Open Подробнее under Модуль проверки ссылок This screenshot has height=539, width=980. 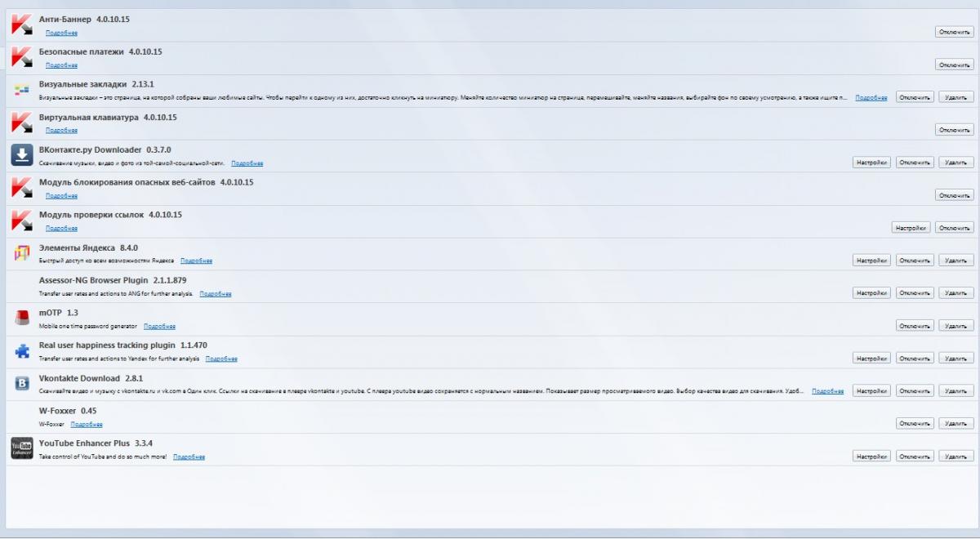click(x=61, y=229)
